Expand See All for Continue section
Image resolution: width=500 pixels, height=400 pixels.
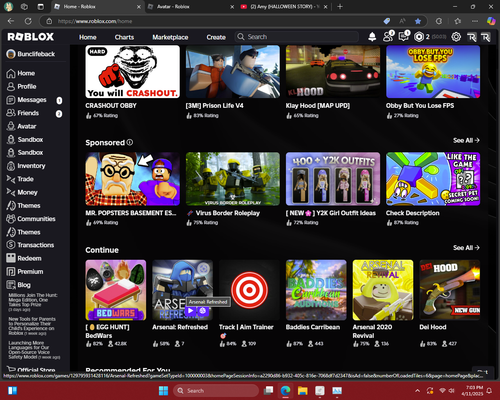(466, 248)
